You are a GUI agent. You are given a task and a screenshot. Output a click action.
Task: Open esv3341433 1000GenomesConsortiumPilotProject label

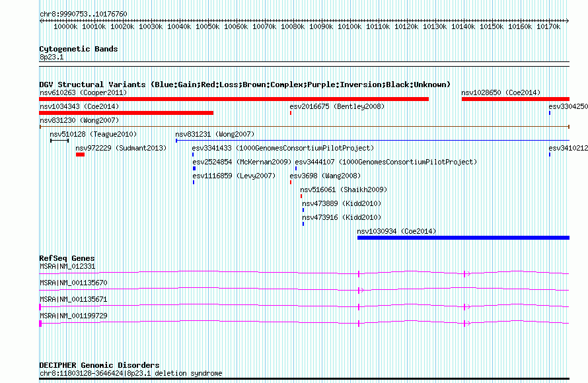pyautogui.click(x=283, y=148)
